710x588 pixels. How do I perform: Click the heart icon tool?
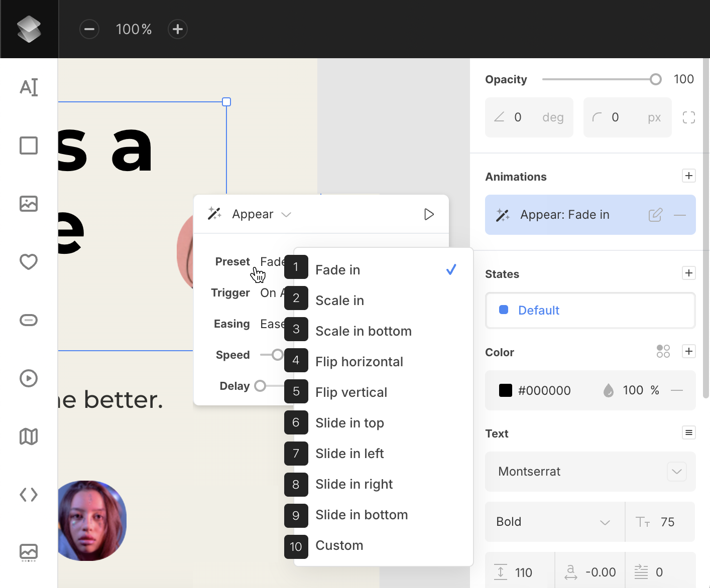29,262
